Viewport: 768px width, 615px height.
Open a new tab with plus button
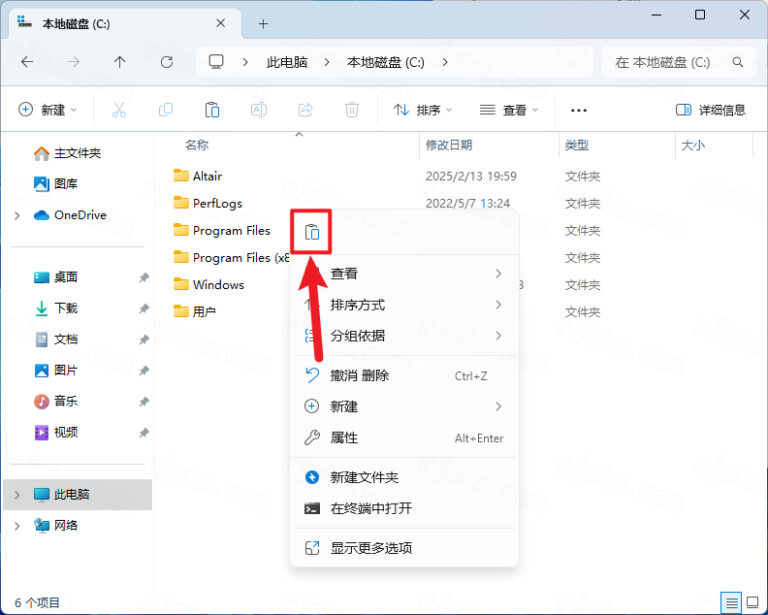(x=263, y=23)
